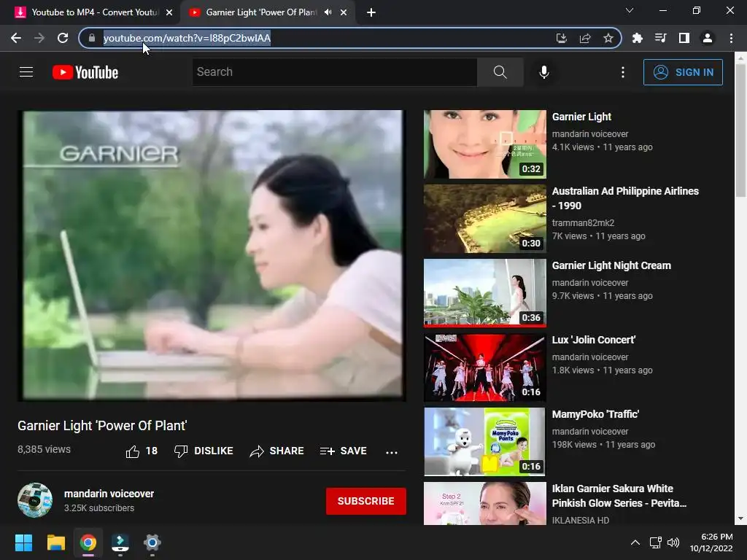
Task: Open 'Garnier Light' recommended video title
Action: pyautogui.click(x=581, y=117)
